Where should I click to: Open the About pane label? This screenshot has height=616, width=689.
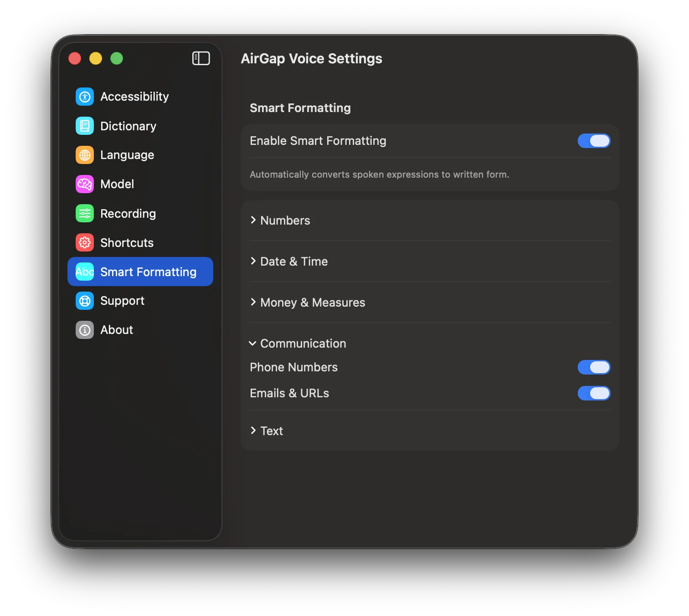point(117,330)
